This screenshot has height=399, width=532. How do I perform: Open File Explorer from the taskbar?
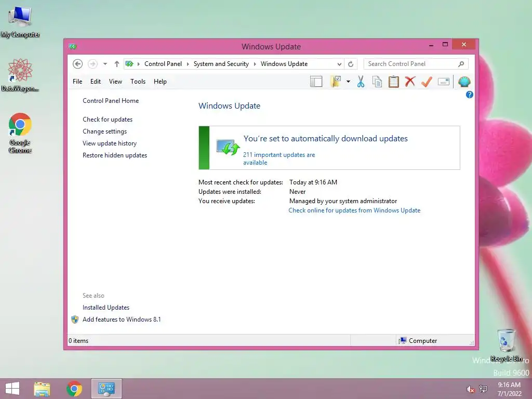(x=42, y=389)
